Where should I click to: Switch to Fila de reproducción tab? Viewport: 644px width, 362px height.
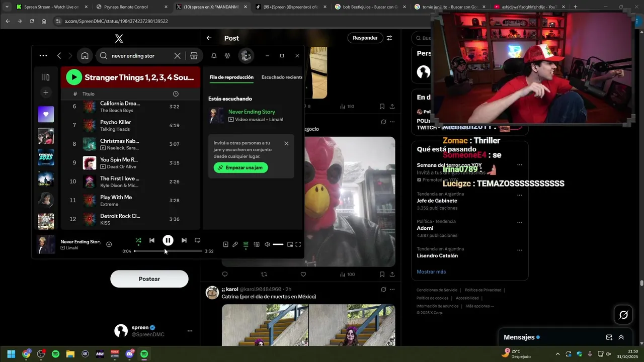point(231,77)
